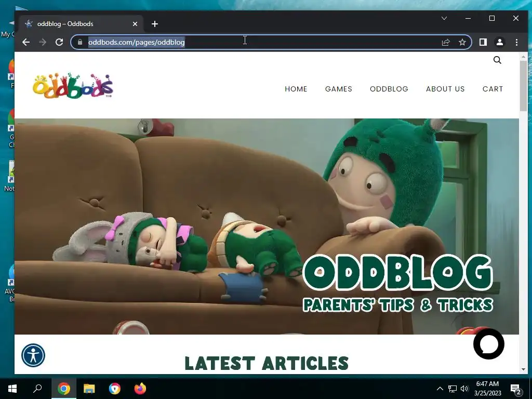Close the oddblog – Oddbods tab
The image size is (532, 399).
pyautogui.click(x=135, y=24)
